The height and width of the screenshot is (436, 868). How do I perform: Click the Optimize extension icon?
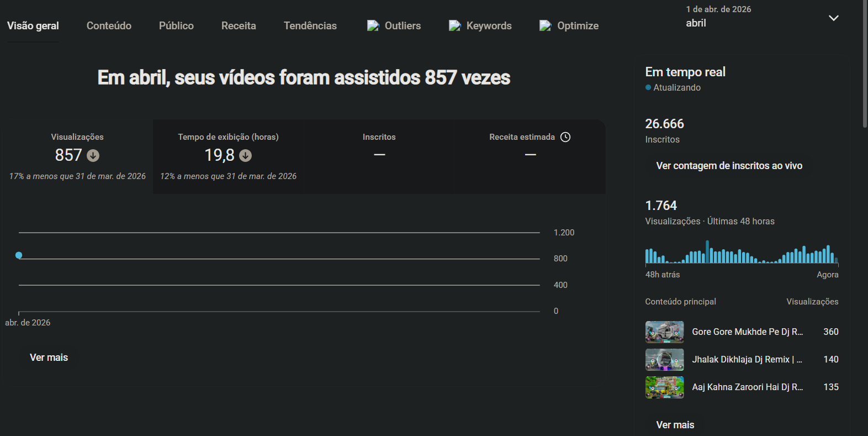[545, 26]
